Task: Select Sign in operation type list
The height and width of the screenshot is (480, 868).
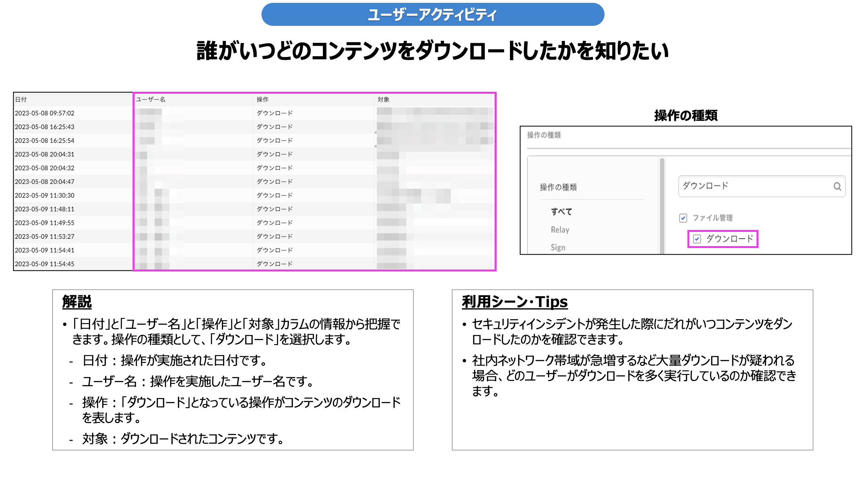Action: (558, 247)
